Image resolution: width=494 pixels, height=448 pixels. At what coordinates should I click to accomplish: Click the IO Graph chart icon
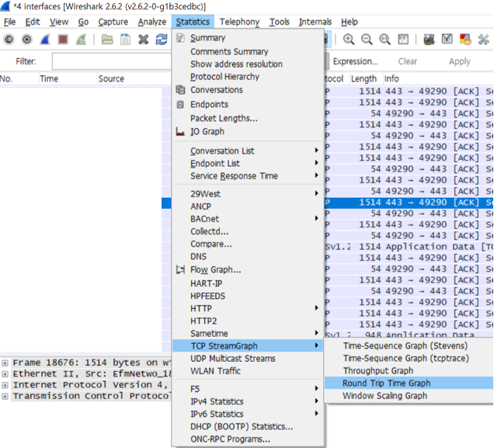180,131
